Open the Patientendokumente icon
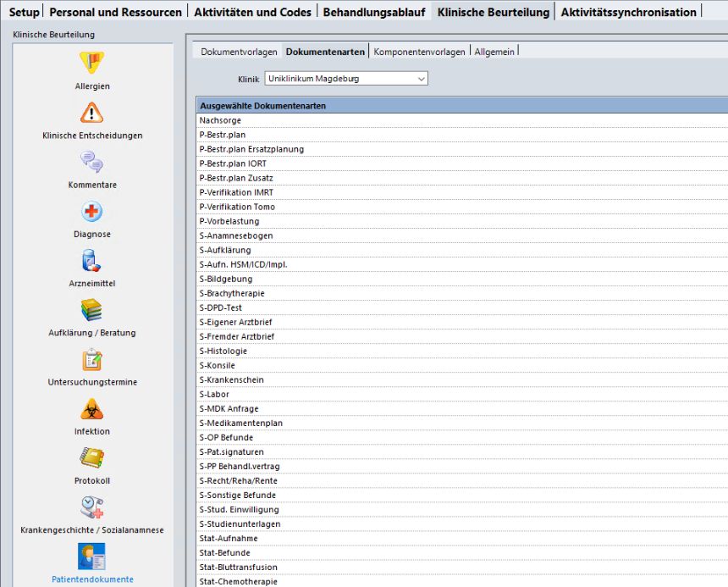This screenshot has height=587, width=728. [x=91, y=557]
